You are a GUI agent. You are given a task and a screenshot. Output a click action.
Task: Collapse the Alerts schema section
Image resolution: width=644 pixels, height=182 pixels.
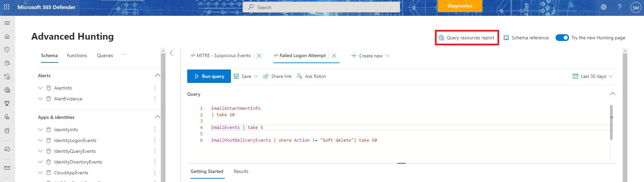pyautogui.click(x=157, y=76)
